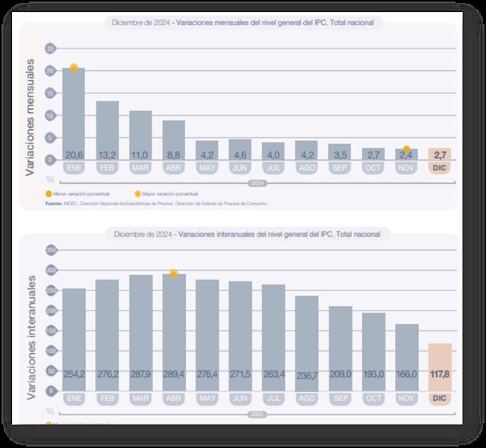This screenshot has width=486, height=448.
Task: Select the highlighted DIC label showing 2,7
Action: (x=440, y=155)
